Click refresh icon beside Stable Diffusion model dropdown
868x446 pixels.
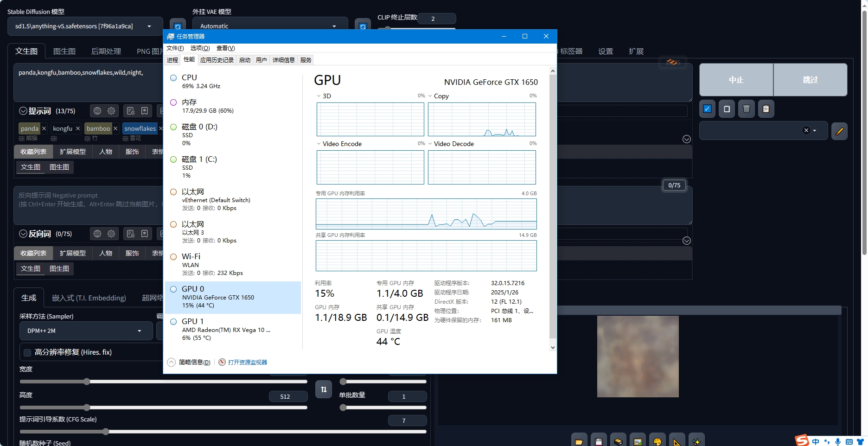click(178, 26)
